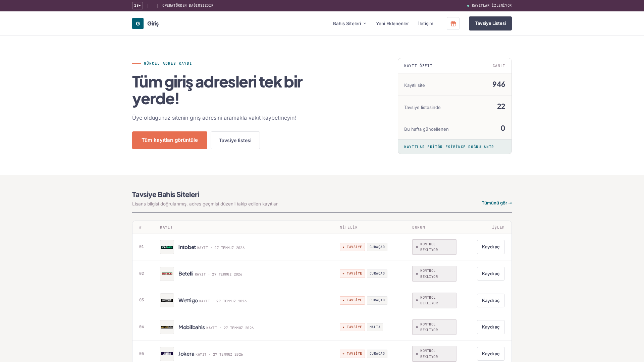The width and height of the screenshot is (644, 362).
Task: Click the intobet logo thumbnail
Action: [x=167, y=247]
